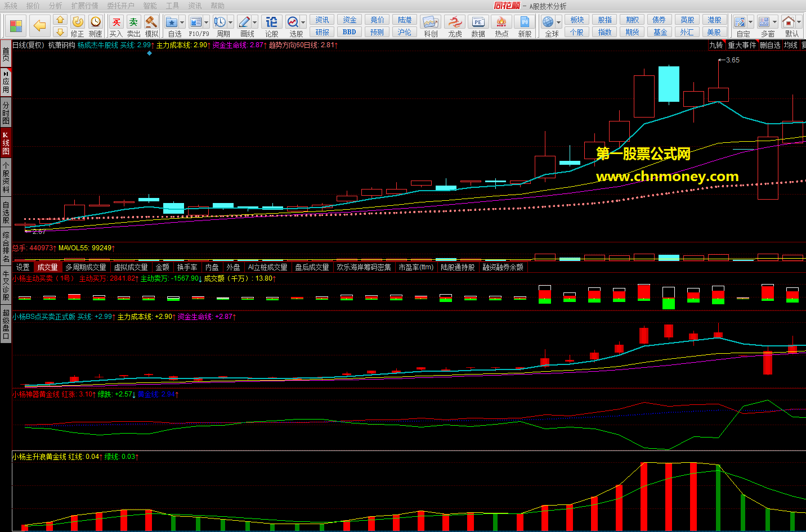Expand the 默认 dropdown arrow

pyautogui.click(x=799, y=22)
